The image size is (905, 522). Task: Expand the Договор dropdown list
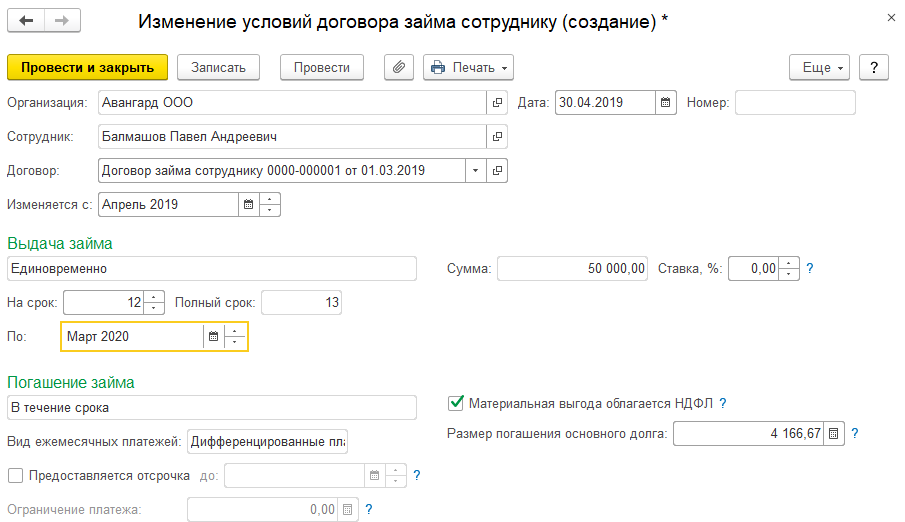pos(475,170)
